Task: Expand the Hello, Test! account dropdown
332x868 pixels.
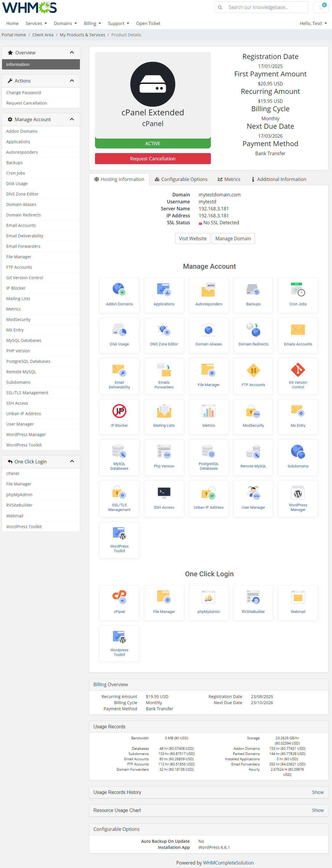Action: click(313, 24)
